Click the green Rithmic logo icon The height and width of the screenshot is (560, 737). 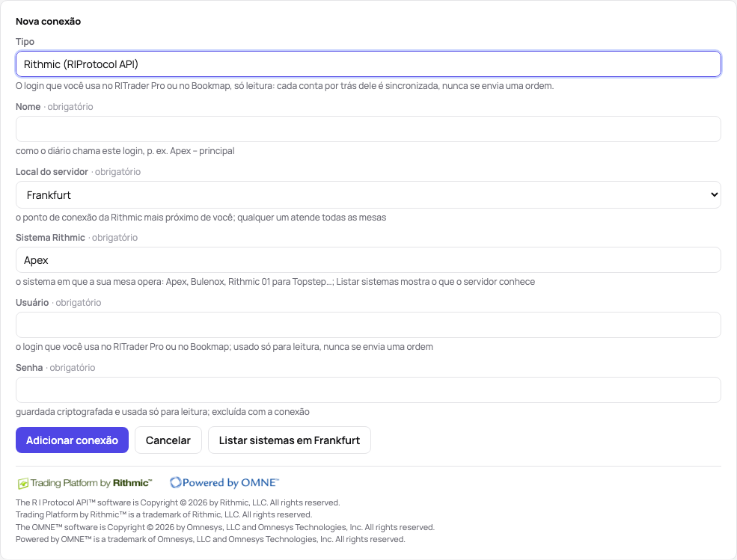click(22, 484)
